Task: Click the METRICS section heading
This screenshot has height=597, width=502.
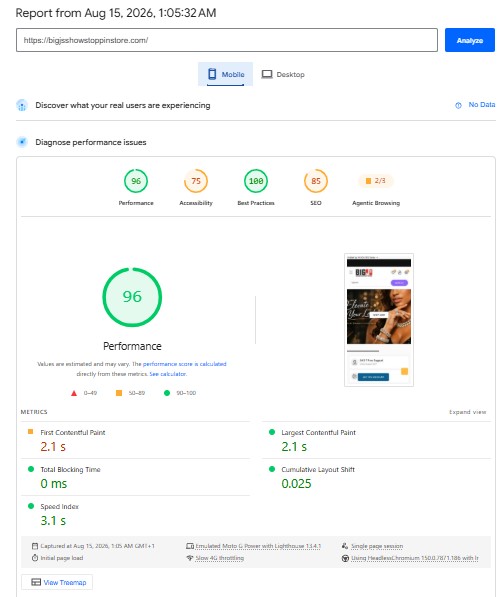Action: tap(34, 412)
